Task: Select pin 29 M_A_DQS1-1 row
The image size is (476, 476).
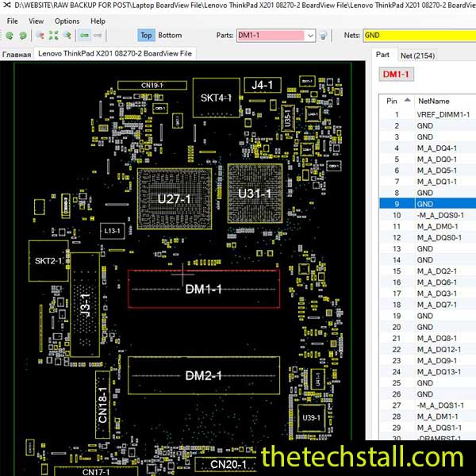Action: [x=428, y=428]
